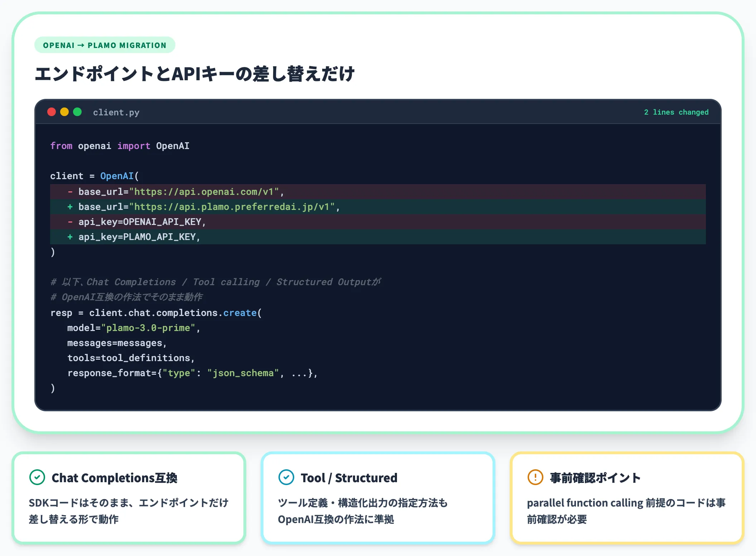Click the added base_url api.plamo.preferredai.jp line
This screenshot has height=556, width=756.
[x=378, y=207]
